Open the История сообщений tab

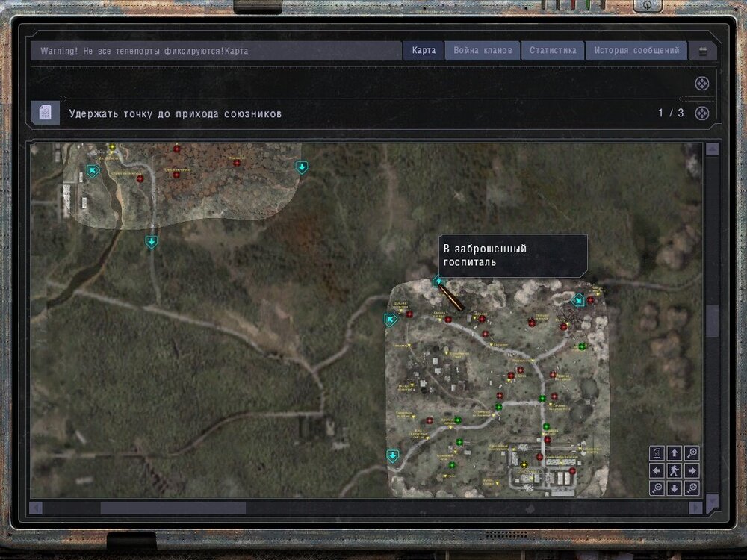636,51
